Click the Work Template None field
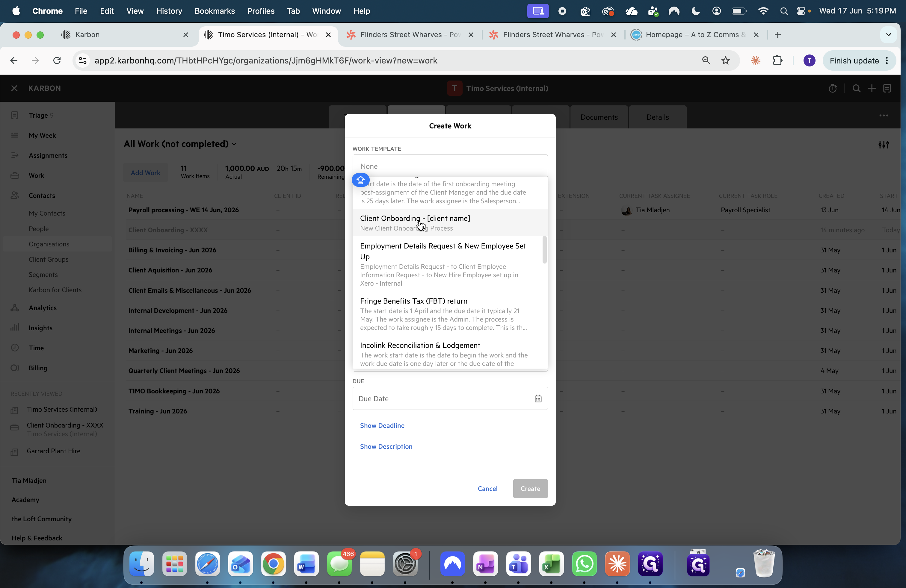The width and height of the screenshot is (906, 588). [x=450, y=166]
